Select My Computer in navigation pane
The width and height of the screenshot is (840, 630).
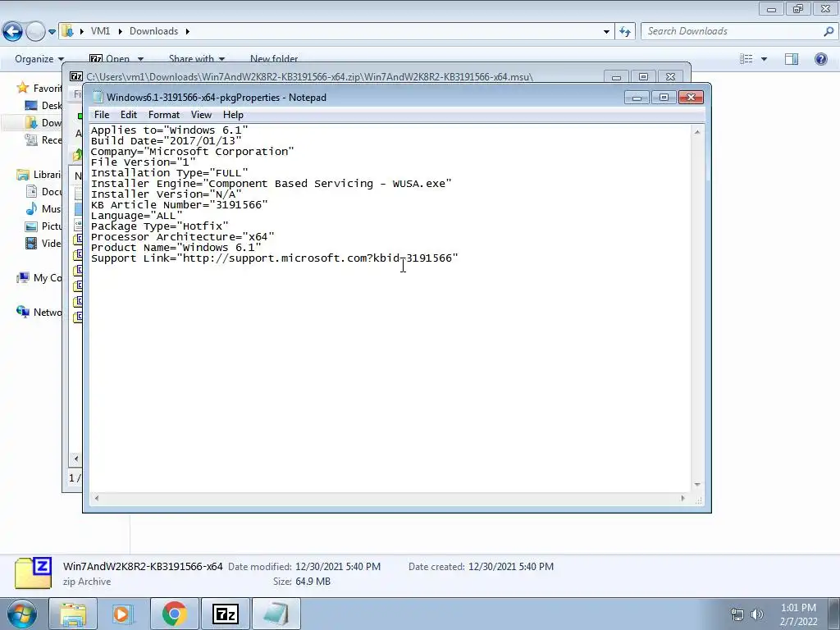(x=39, y=277)
